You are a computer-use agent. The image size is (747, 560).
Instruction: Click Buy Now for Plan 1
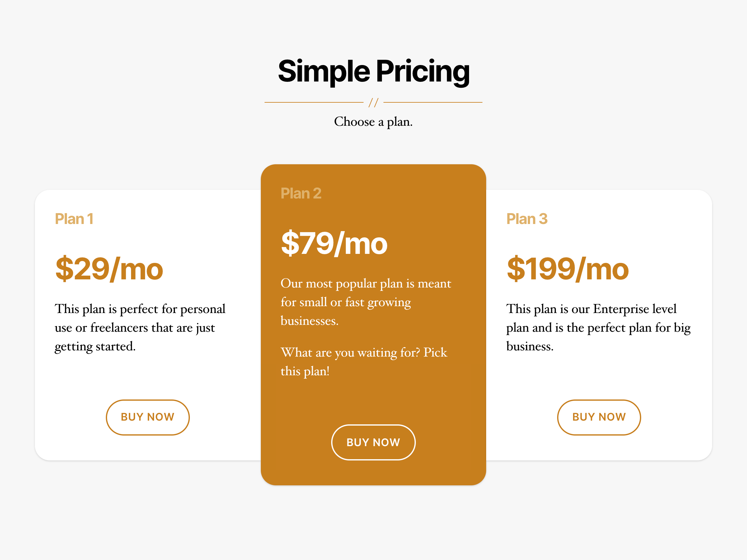point(148,417)
